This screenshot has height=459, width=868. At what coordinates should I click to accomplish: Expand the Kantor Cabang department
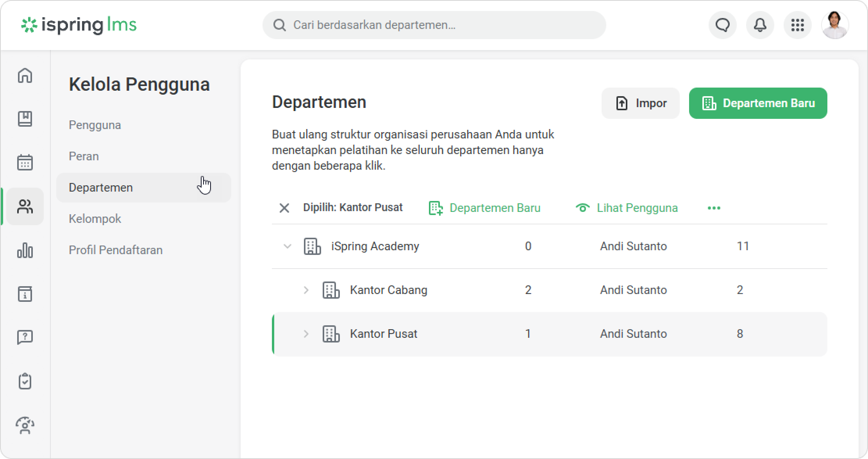click(306, 290)
